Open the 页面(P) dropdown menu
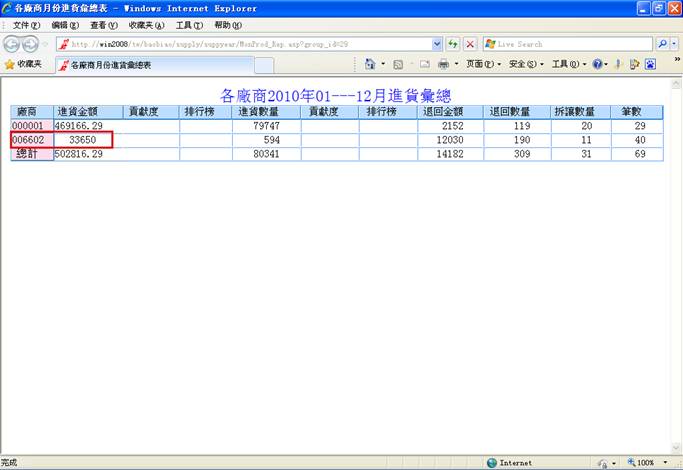The height and width of the screenshot is (470, 683). 485,64
